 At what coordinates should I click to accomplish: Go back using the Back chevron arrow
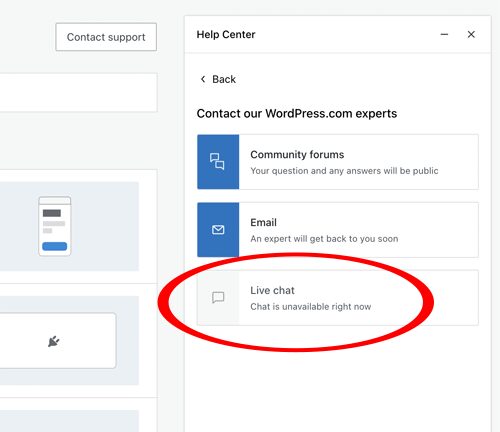[203, 79]
